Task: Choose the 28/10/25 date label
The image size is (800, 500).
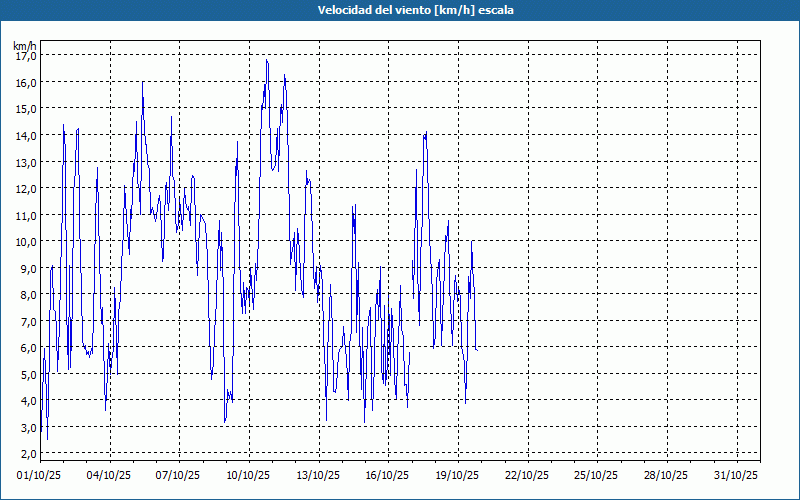Action: point(667,475)
